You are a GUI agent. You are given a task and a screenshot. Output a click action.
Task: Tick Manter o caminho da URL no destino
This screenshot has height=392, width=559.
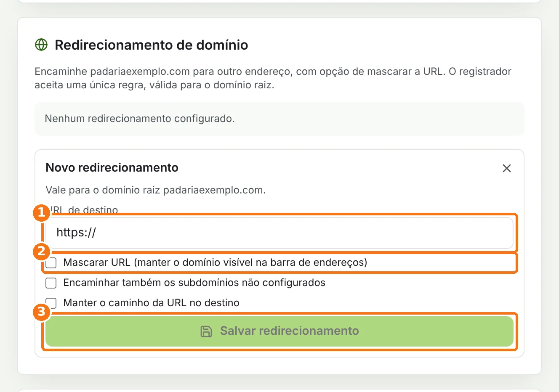51,303
